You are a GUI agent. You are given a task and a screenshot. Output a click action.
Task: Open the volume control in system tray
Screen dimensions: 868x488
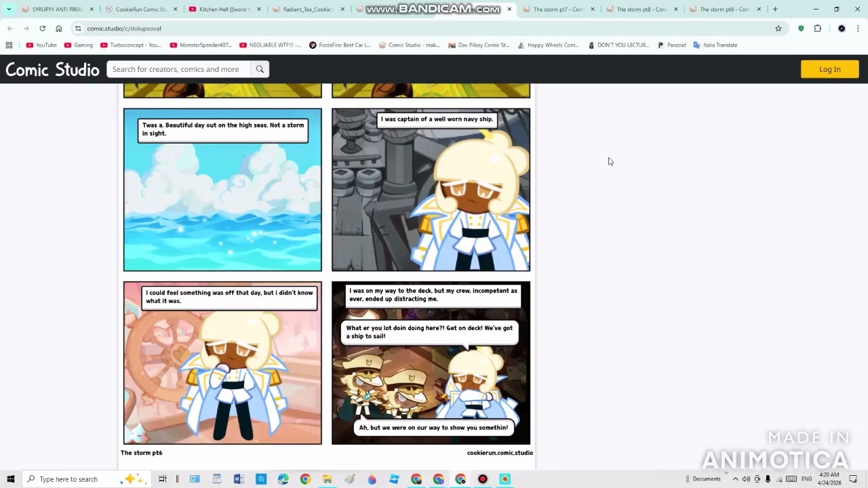click(747, 479)
